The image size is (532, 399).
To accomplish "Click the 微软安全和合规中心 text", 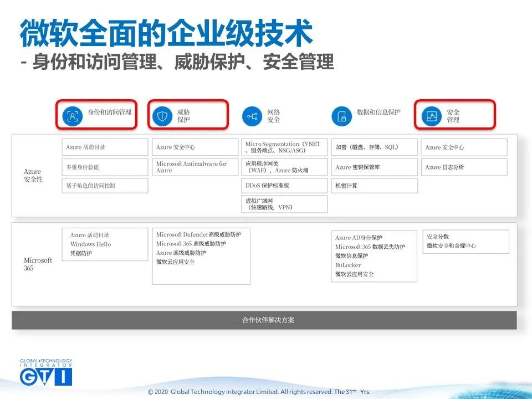I will (x=451, y=245).
